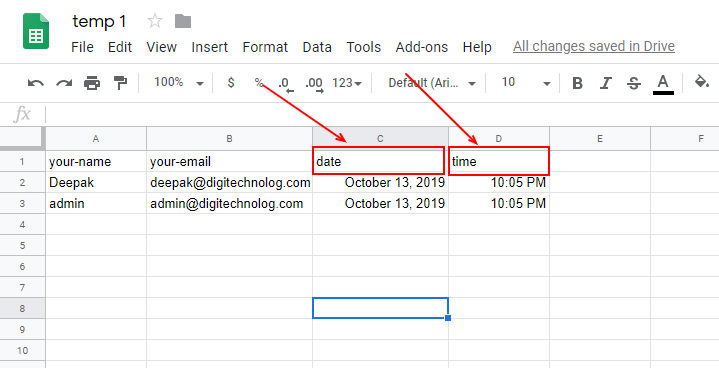This screenshot has height=368, width=719.
Task: Activate the paint format tool
Action: 120,83
